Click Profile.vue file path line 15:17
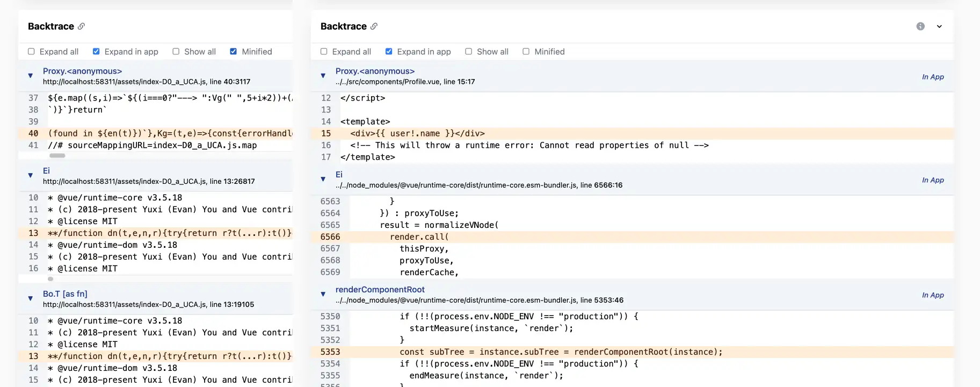 coord(405,82)
